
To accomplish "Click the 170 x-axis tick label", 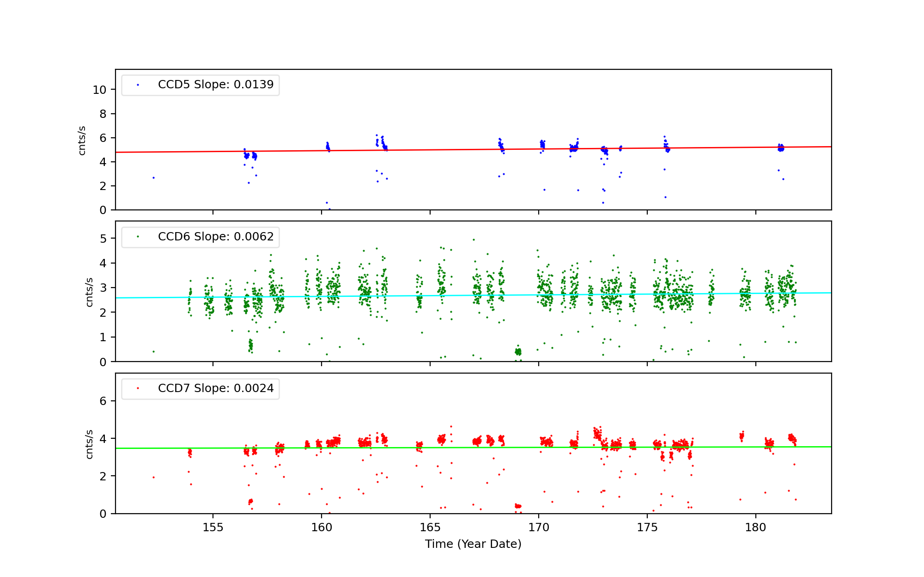I will click(x=538, y=528).
